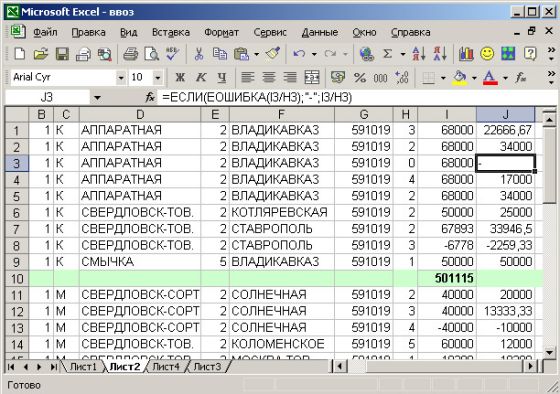Open Print Preview magnifier icon

(x=151, y=54)
